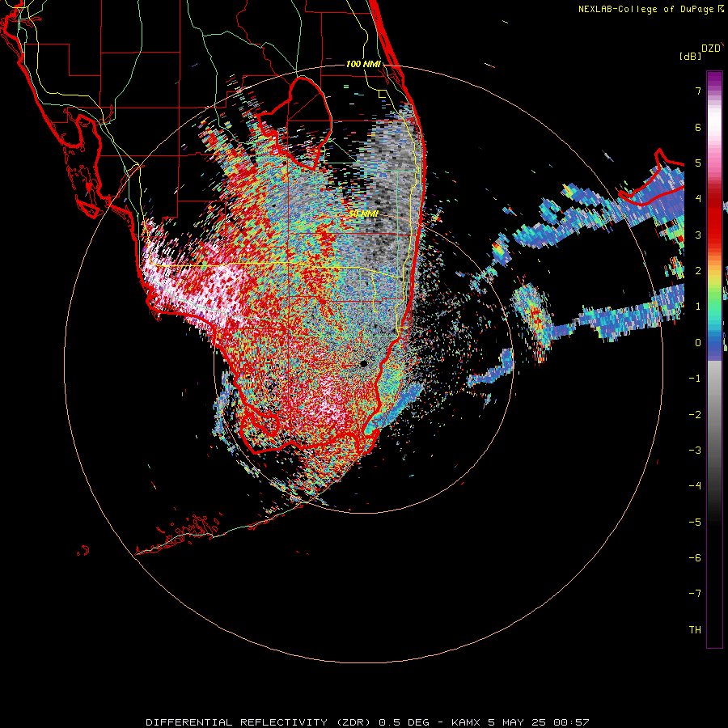Click the DZD product label
The height and width of the screenshot is (728, 728).
[711, 49]
